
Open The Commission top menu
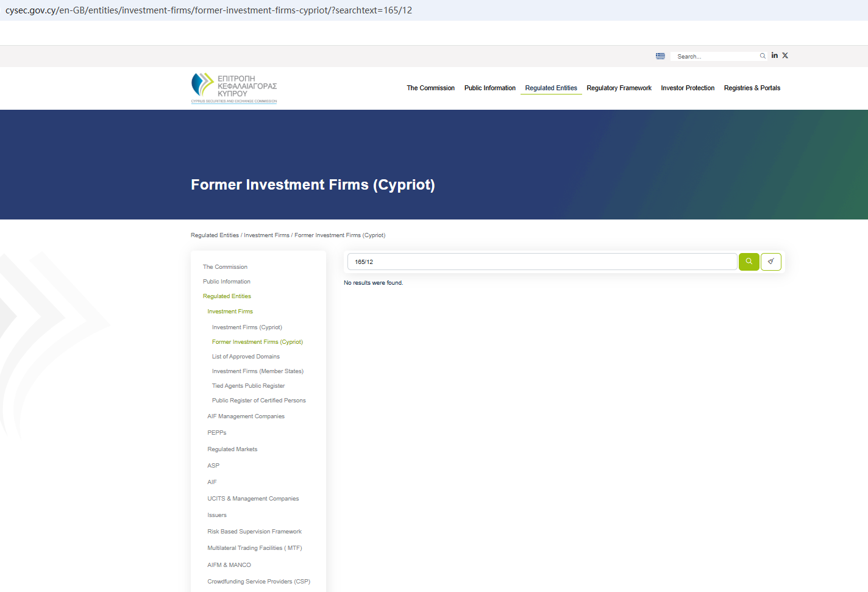click(431, 88)
